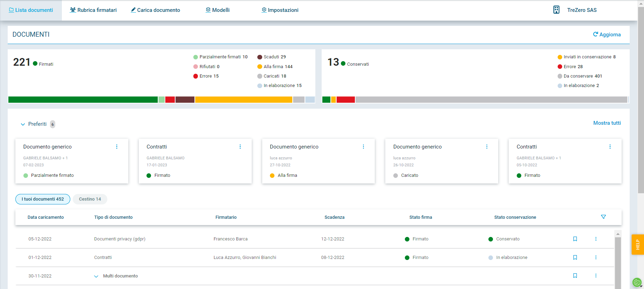
Task: Open menu on Contratti 17-01-2023 card
Action: [x=240, y=147]
